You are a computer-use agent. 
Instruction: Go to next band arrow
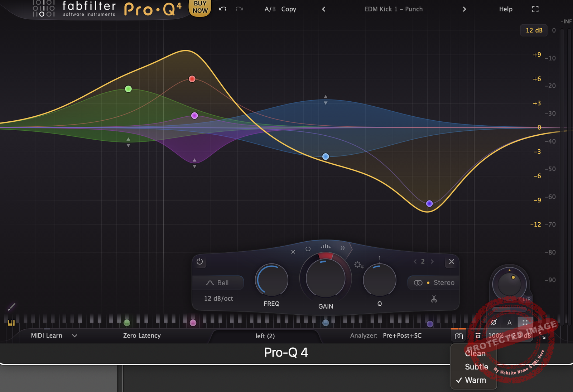point(432,262)
